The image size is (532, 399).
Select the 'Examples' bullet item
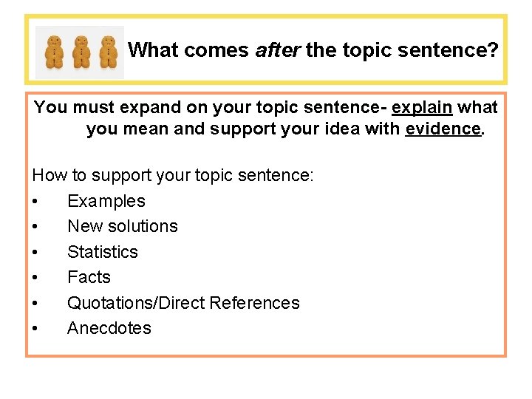click(x=106, y=201)
